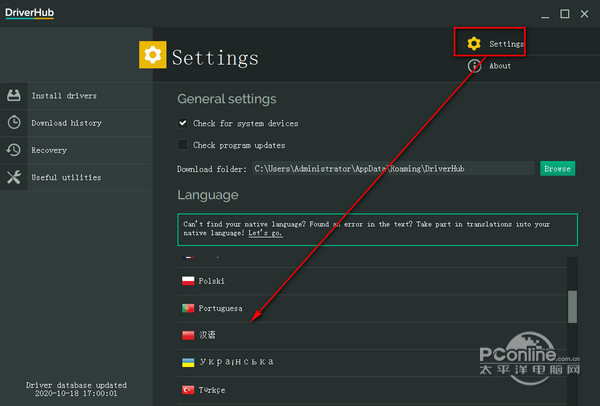This screenshot has height=406, width=600.
Task: Click the Download history clock icon
Action: point(14,123)
